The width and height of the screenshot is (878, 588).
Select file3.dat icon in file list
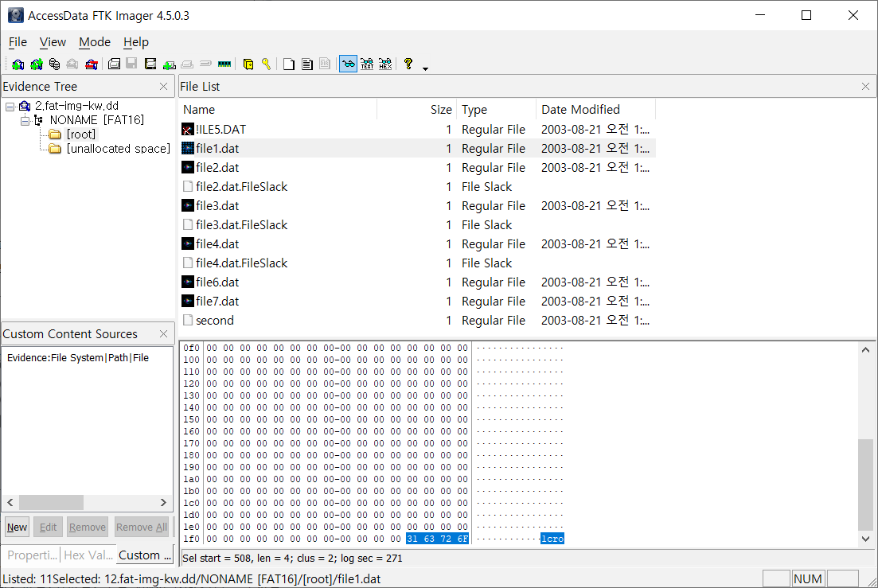pos(188,206)
